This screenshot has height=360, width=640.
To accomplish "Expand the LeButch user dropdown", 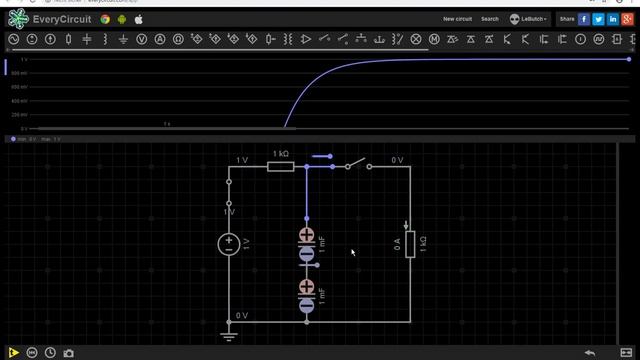I will point(528,19).
